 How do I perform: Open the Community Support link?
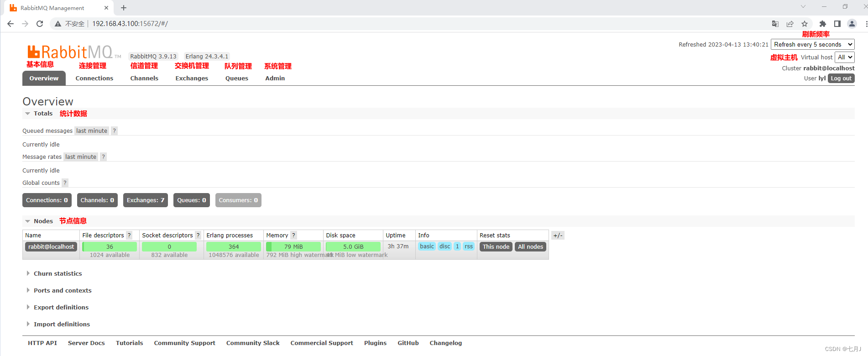coord(185,343)
